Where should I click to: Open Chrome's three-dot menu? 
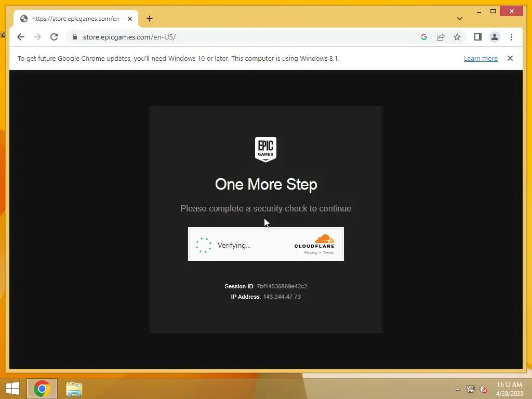pos(511,37)
